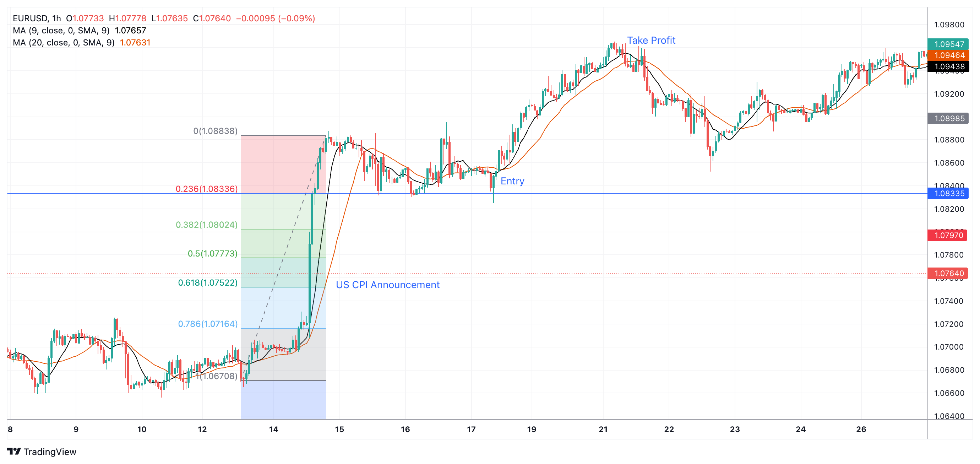Click the red 1.07970 price tag
Image resolution: width=980 pixels, height=464 pixels.
pos(948,235)
